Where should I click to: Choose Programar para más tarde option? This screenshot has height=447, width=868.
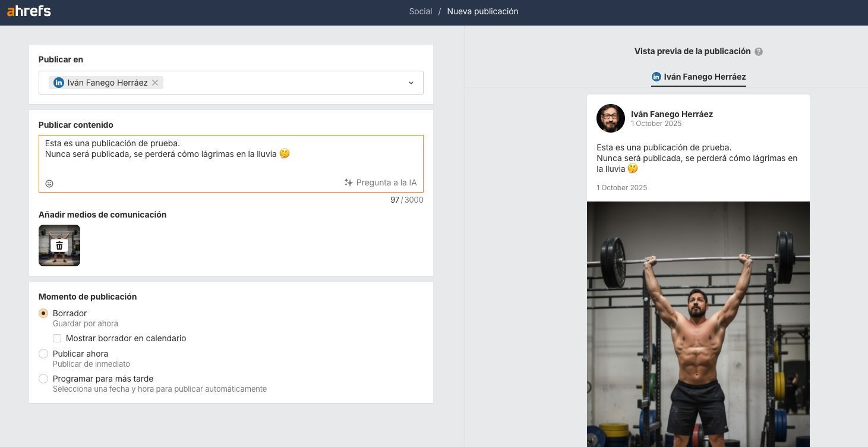click(43, 379)
